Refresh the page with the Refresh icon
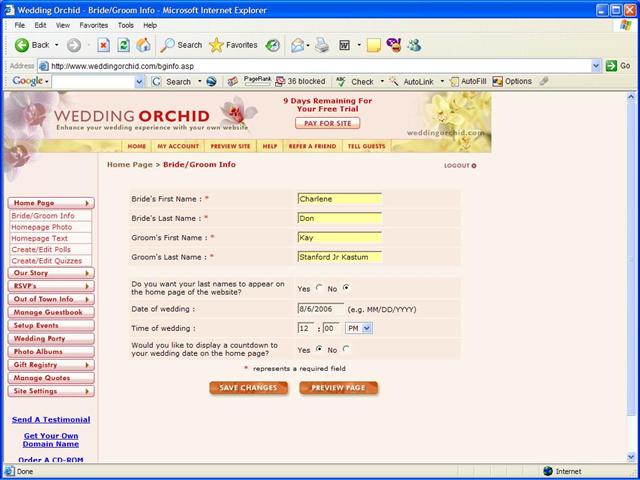 [x=123, y=45]
